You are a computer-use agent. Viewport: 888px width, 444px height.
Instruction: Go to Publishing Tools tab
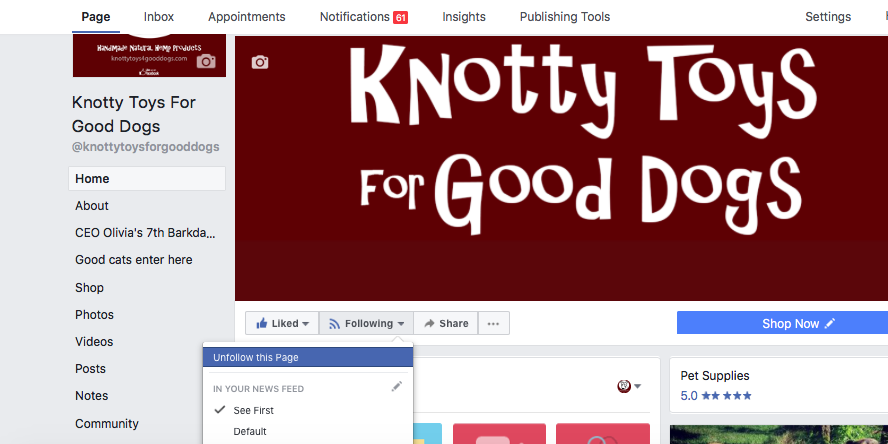tap(565, 17)
